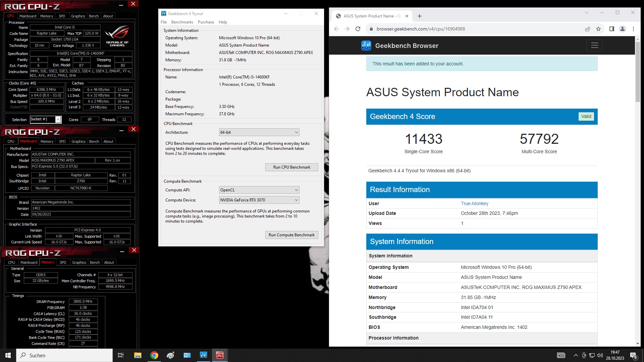
Task: Select the DRAM Frequency 3800.0 MHz value
Action: 83,302
